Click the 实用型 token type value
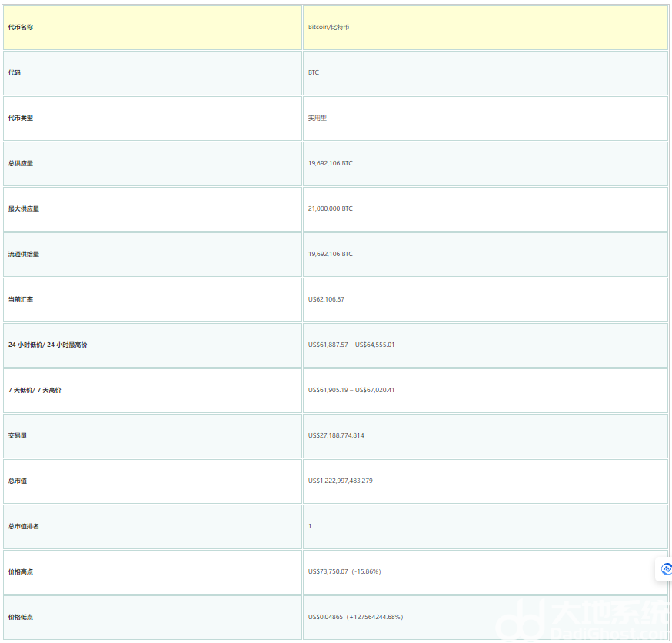This screenshot has width=672, height=643. click(318, 118)
